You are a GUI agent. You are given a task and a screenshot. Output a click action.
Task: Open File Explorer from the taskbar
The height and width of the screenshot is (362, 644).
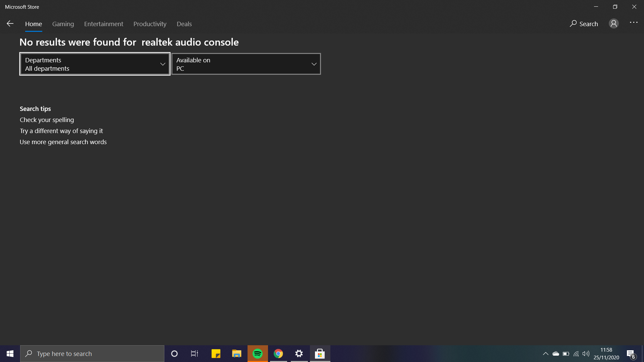click(x=237, y=354)
